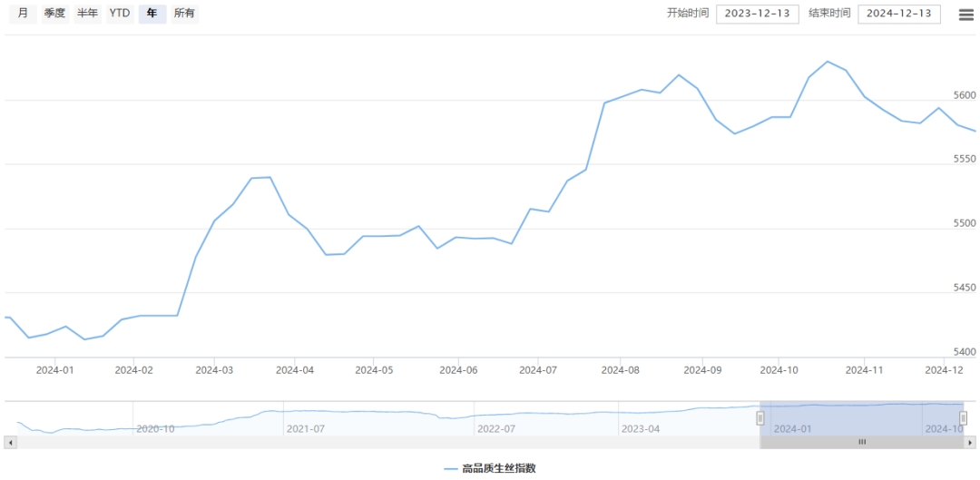This screenshot has width=980, height=480.
Task: Click the left navigator range handle
Action: (760, 417)
